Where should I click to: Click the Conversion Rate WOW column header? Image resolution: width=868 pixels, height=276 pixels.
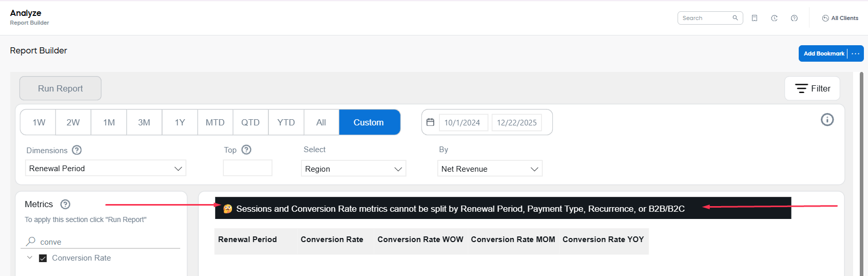point(420,240)
